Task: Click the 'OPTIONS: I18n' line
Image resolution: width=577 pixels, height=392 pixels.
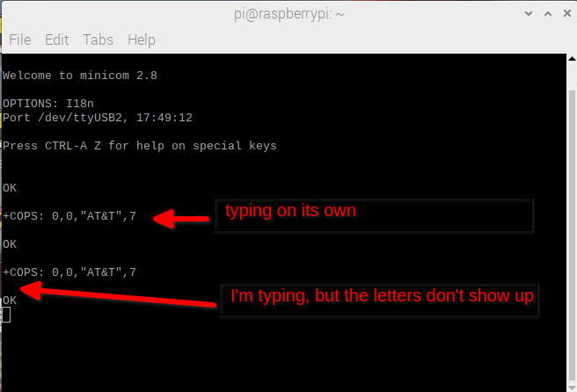Action: [x=48, y=104]
